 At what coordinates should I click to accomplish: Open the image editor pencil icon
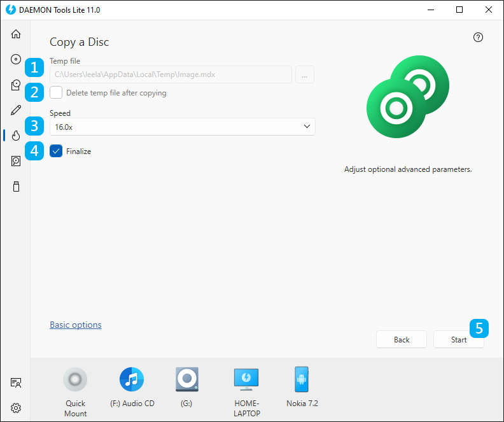point(16,110)
